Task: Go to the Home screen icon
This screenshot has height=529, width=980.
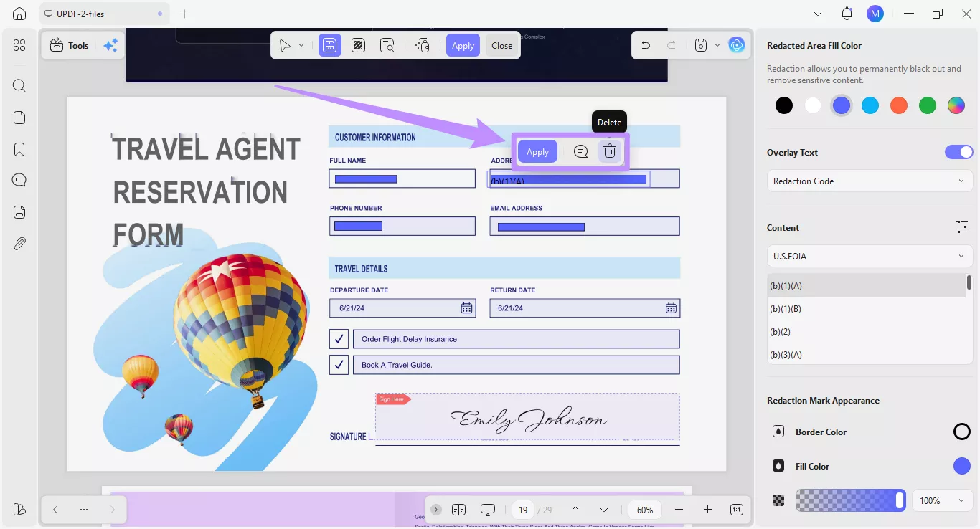Action: pyautogui.click(x=19, y=14)
